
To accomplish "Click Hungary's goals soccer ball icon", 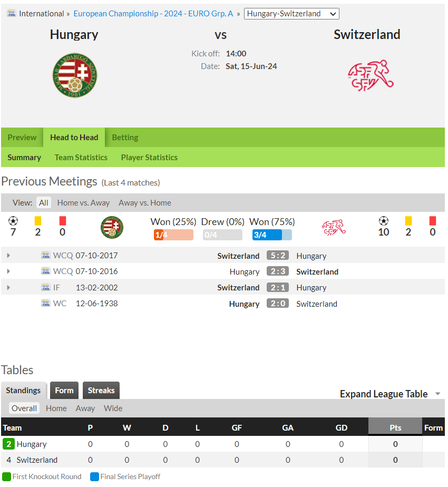I will coord(13,221).
